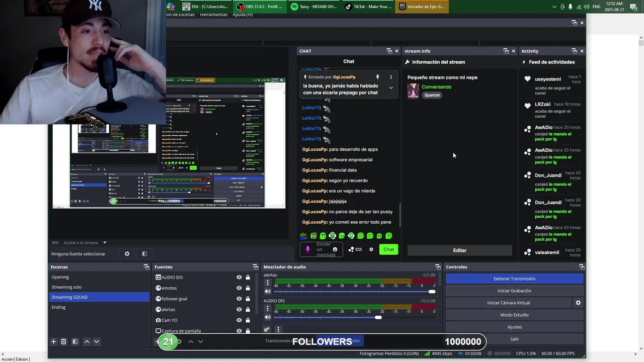Viewport: 644px width, 362px height.
Task: Toggle visibility of AUDIO DIS source
Action: 239,278
